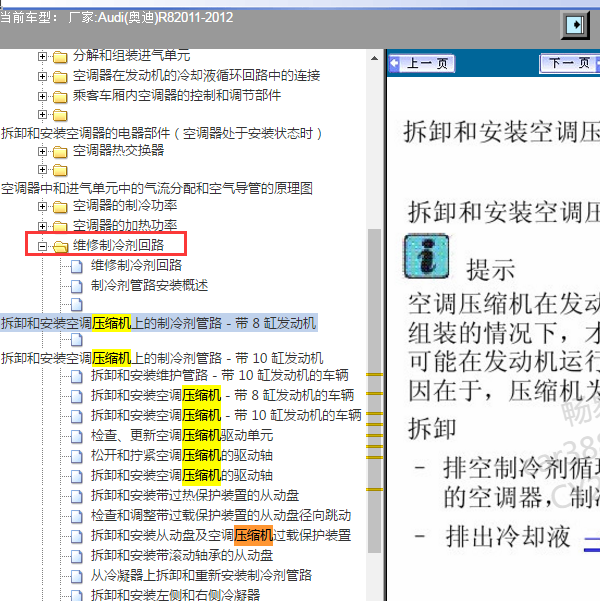Viewport: 600px width, 601px height.
Task: Open 拆卸和安装带过热保护装置的从动盘 entry
Action: 195,495
